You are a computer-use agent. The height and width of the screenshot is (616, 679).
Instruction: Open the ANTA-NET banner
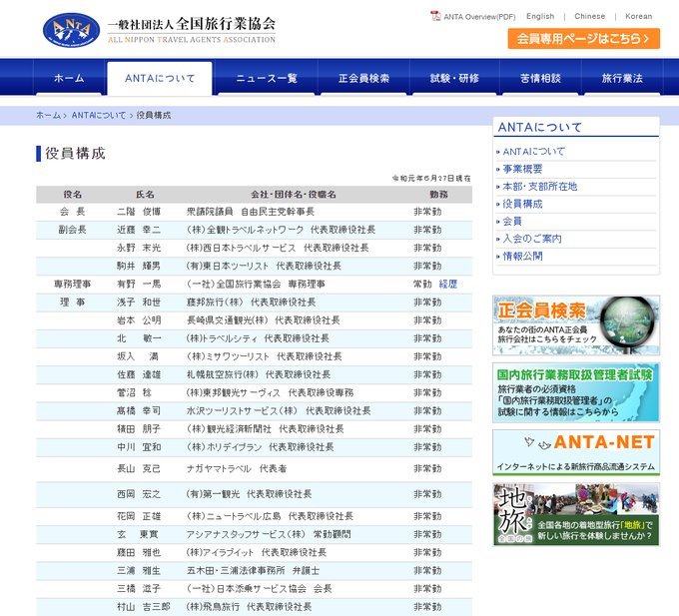[576, 452]
